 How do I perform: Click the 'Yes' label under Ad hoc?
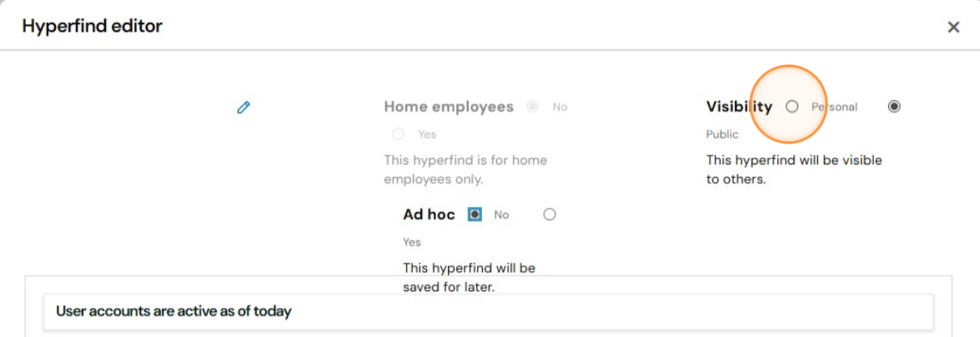pos(412,242)
